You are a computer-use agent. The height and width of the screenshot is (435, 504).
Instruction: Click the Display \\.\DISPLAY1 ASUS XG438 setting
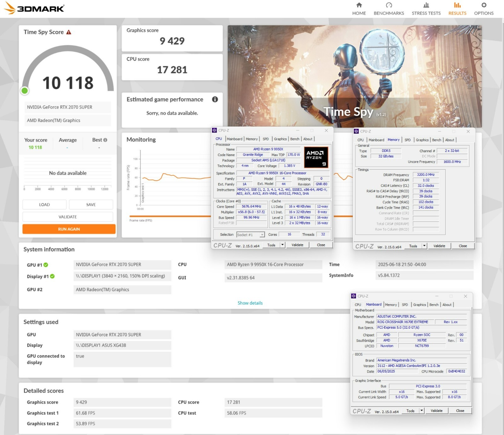pos(122,345)
